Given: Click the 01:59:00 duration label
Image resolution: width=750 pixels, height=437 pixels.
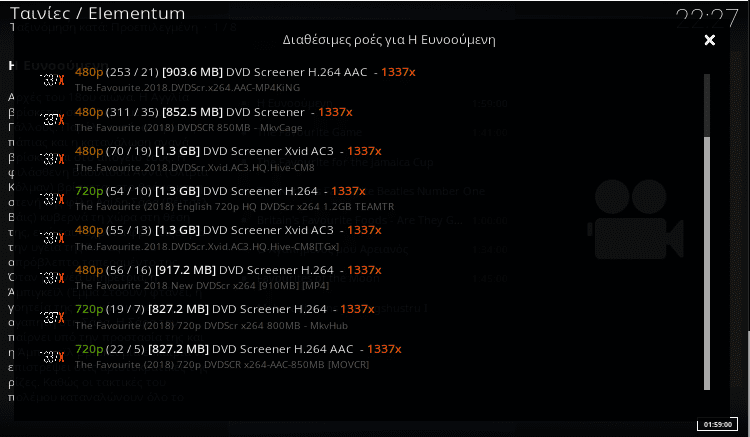Looking at the screenshot, I should coord(717,424).
